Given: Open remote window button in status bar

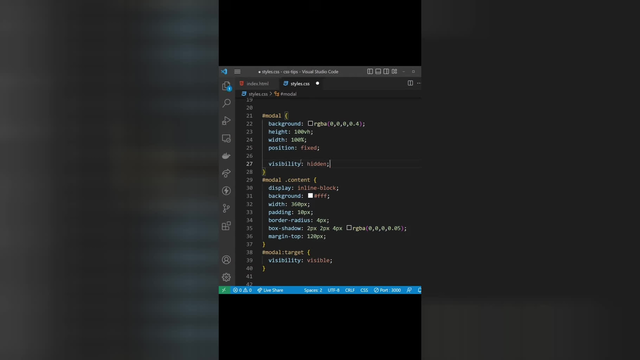Looking at the screenshot, I should pyautogui.click(x=224, y=290).
